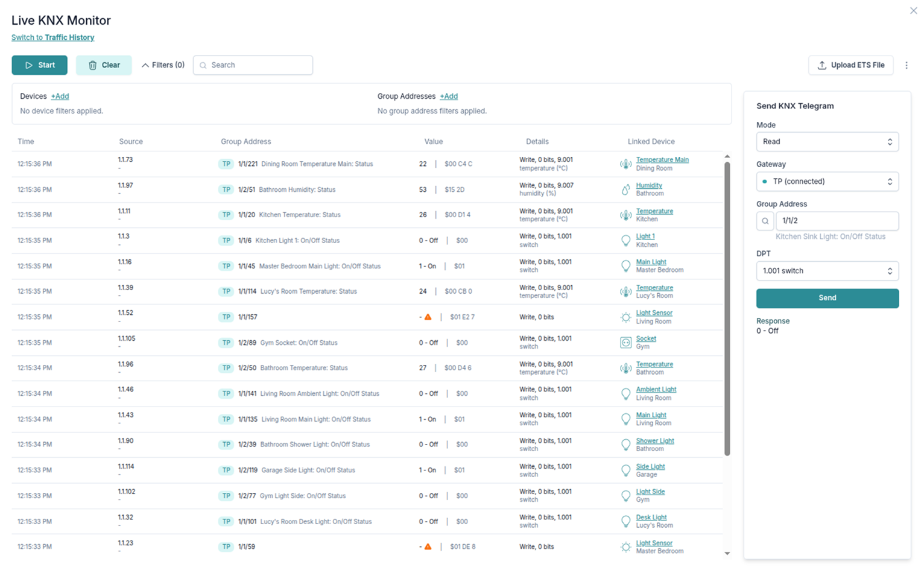Screen dimensions: 924x567
Task: Close the Live KNX Monitor dialog
Action: [913, 11]
